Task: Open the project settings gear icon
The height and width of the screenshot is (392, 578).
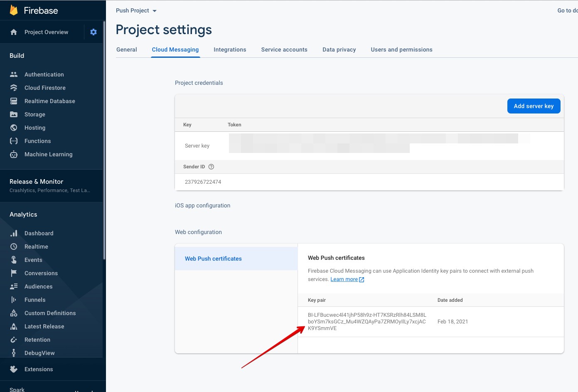Action: click(93, 32)
